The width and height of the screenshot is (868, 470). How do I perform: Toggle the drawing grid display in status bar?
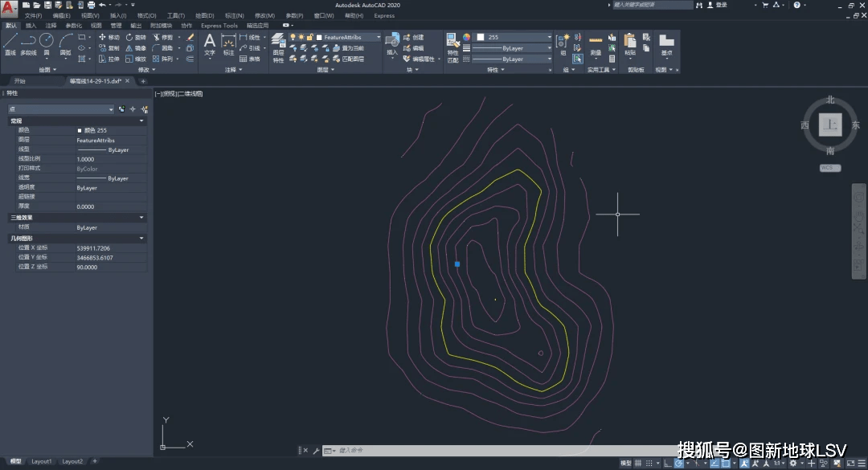point(638,463)
